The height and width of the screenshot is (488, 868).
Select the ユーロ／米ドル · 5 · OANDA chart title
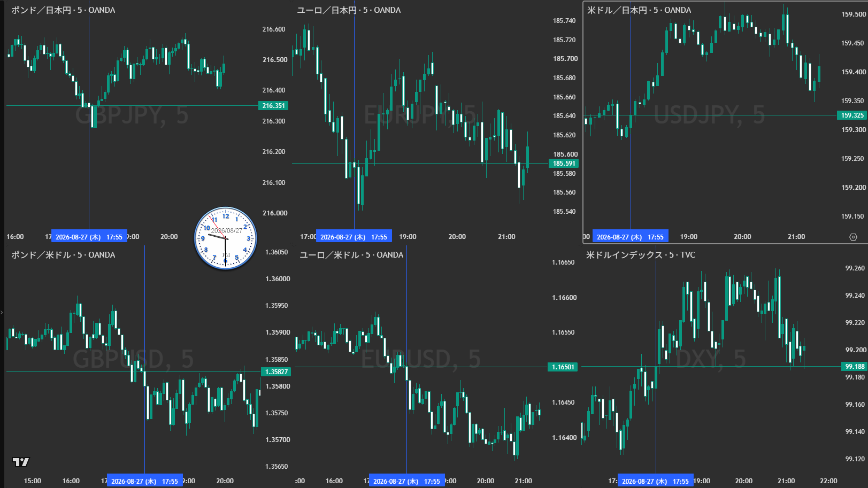coord(351,255)
